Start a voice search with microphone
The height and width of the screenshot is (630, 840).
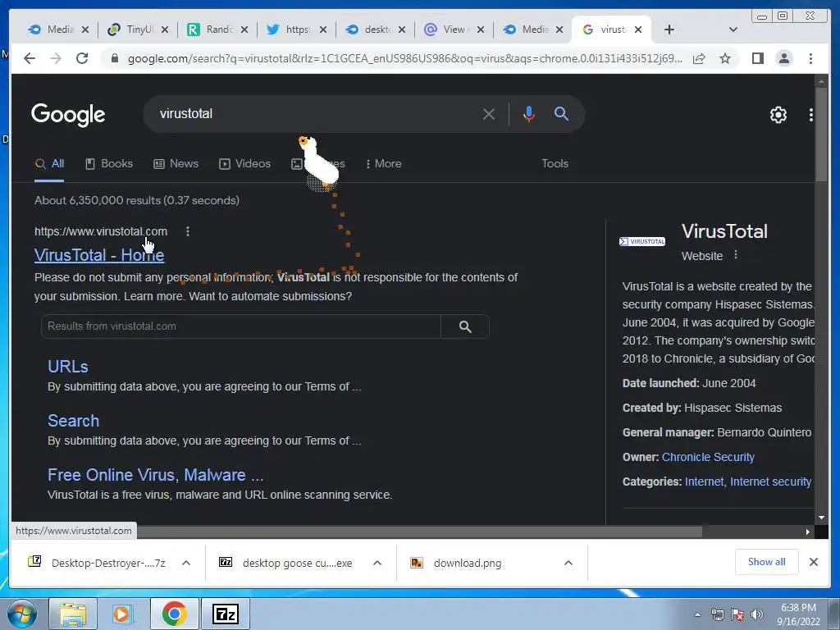pos(529,113)
